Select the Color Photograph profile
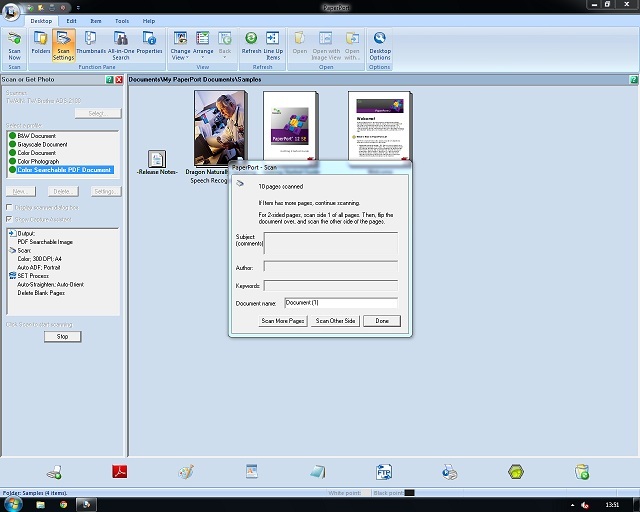Screen dimensions: 640x512 tap(38, 161)
